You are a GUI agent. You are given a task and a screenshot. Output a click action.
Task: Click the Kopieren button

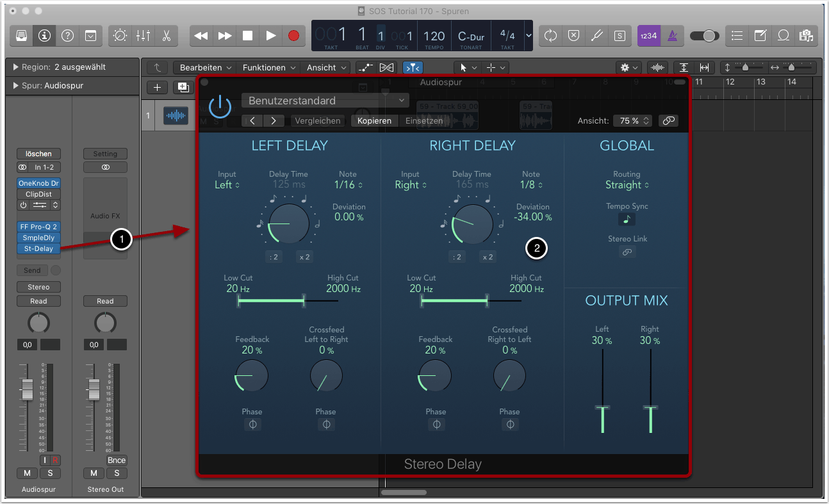(374, 120)
